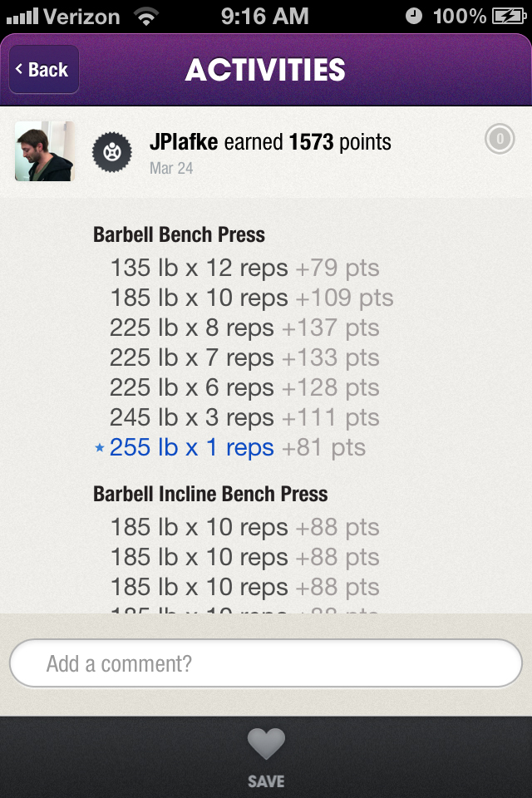Tap the heart Save icon

pyautogui.click(x=266, y=744)
